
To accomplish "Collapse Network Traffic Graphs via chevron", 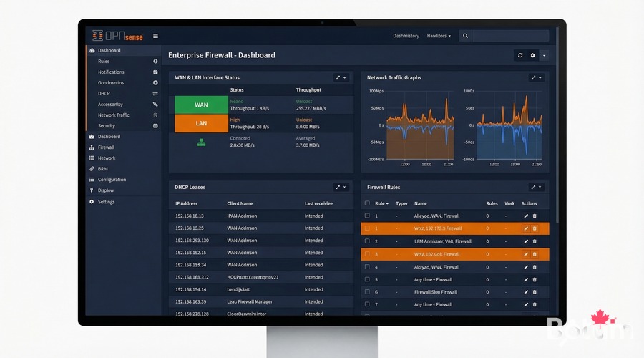I will click(x=540, y=77).
